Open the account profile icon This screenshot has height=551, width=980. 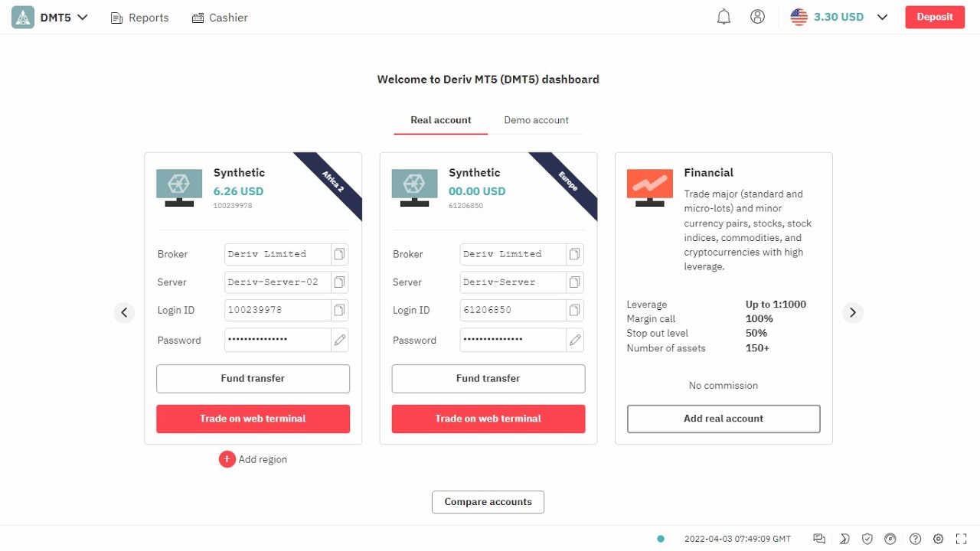click(x=757, y=17)
